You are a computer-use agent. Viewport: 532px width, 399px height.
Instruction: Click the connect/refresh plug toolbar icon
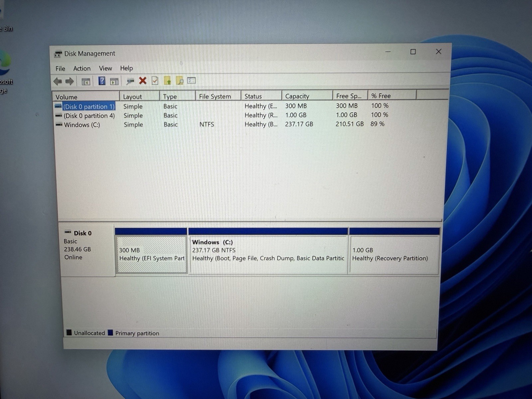(130, 81)
